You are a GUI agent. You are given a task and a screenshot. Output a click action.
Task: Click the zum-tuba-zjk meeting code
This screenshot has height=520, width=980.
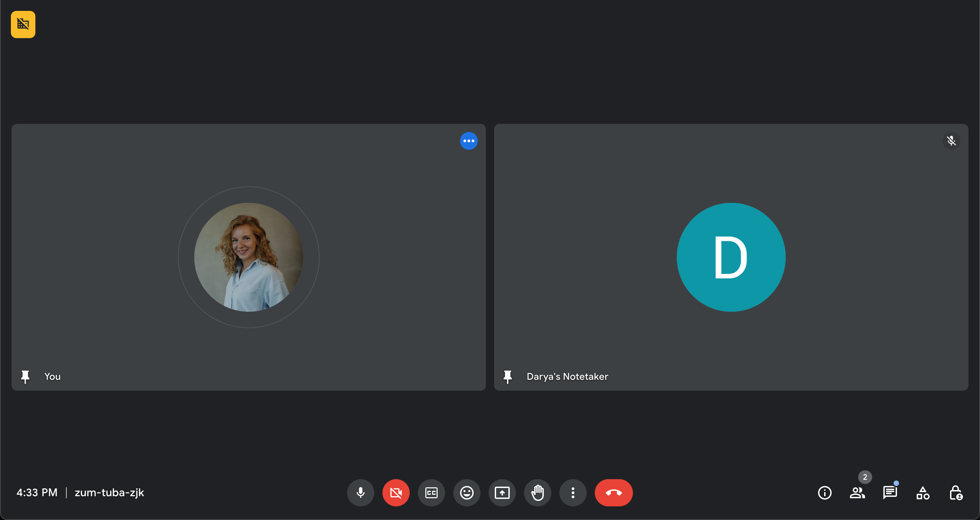(x=109, y=493)
